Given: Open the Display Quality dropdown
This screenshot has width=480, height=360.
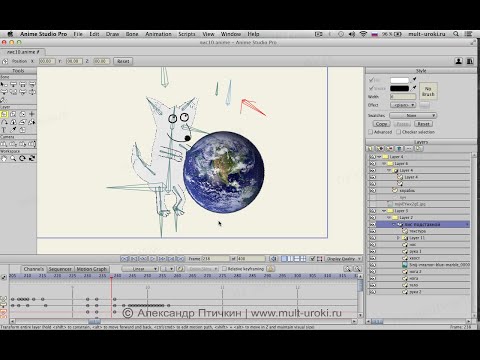Looking at the screenshot, I should click(x=343, y=259).
